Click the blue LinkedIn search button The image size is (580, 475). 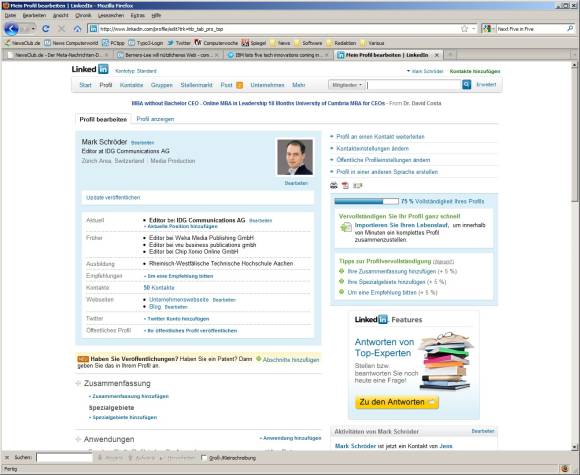(x=466, y=85)
